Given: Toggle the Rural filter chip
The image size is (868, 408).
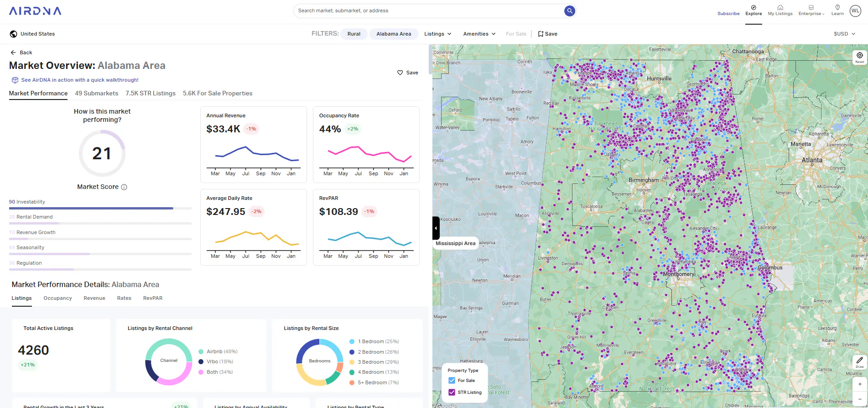Looking at the screenshot, I should point(354,34).
